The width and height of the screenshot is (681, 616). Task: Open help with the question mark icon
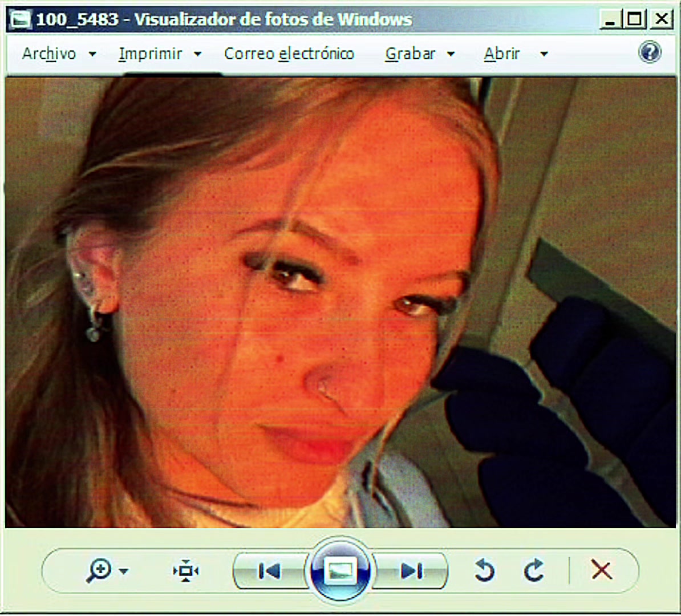tap(650, 52)
